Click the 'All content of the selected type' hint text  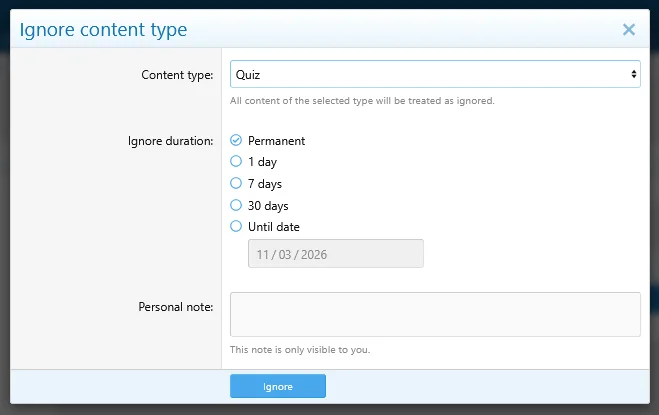click(362, 101)
